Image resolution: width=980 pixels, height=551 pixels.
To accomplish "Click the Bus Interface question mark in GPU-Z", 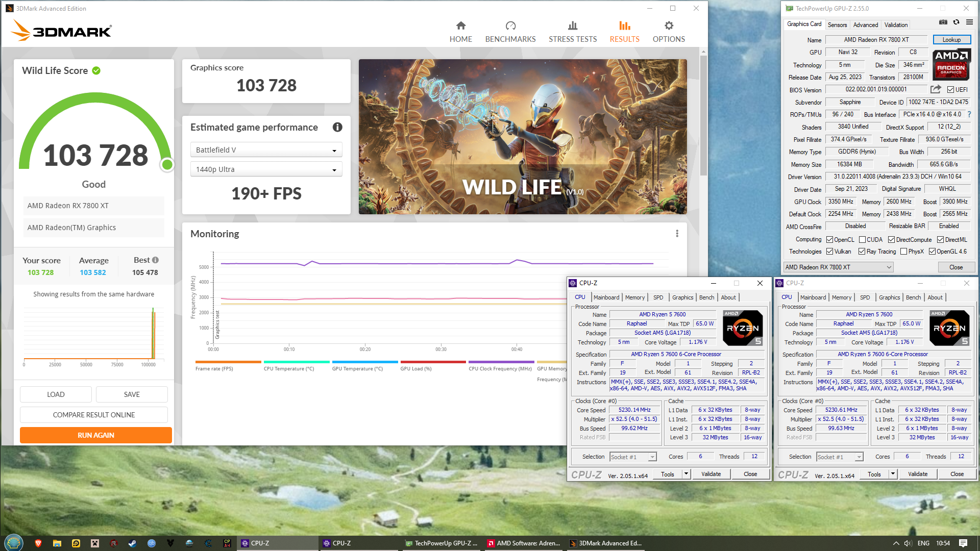I will pyautogui.click(x=969, y=114).
